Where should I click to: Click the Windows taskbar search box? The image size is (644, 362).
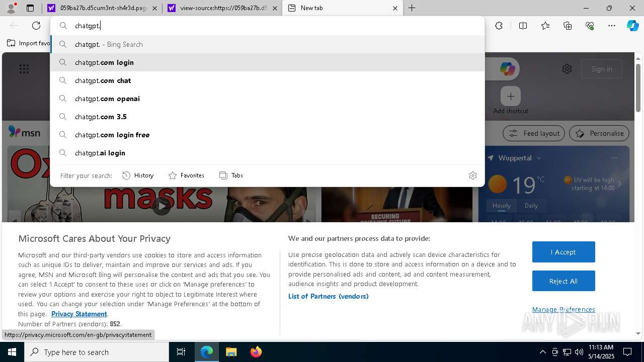97,352
